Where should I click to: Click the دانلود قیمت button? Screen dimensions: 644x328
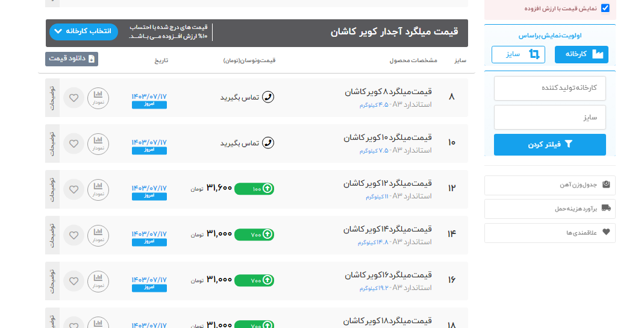tap(72, 59)
